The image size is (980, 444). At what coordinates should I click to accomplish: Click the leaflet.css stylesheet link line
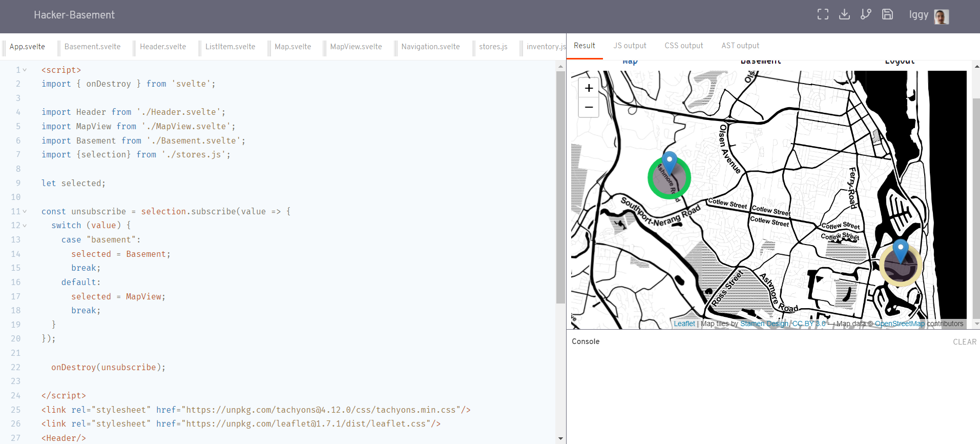pyautogui.click(x=241, y=423)
